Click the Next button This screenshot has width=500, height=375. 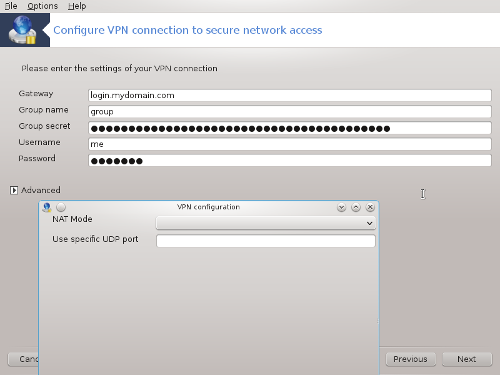click(467, 359)
